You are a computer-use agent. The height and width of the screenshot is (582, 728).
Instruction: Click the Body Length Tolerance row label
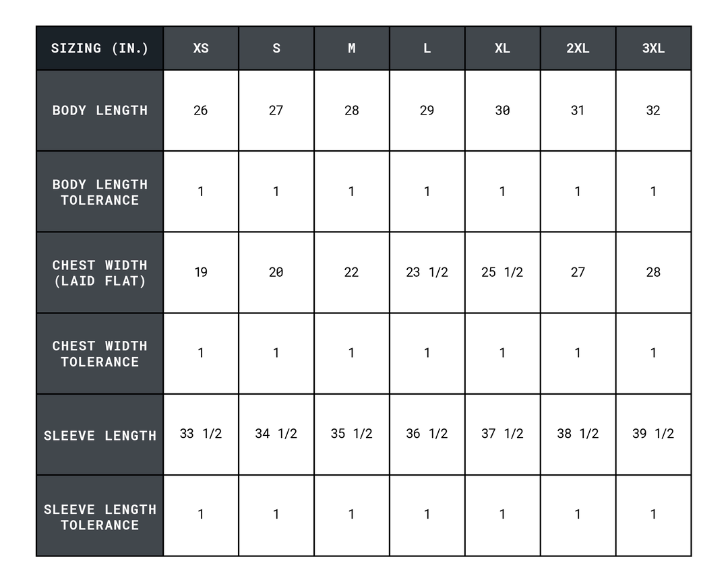pyautogui.click(x=100, y=192)
